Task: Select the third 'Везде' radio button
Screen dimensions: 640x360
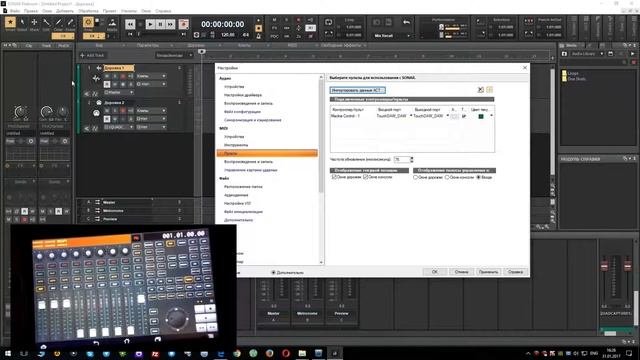Action: 478,178
